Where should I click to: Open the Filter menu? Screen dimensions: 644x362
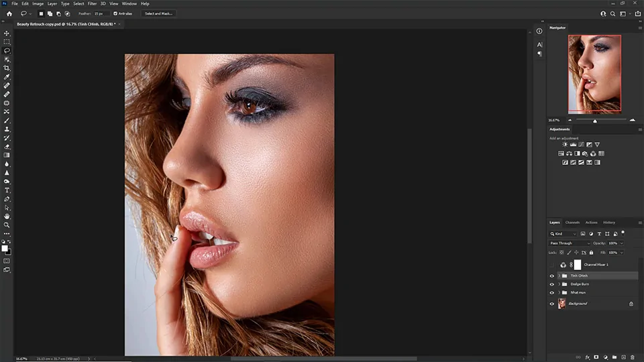(92, 3)
